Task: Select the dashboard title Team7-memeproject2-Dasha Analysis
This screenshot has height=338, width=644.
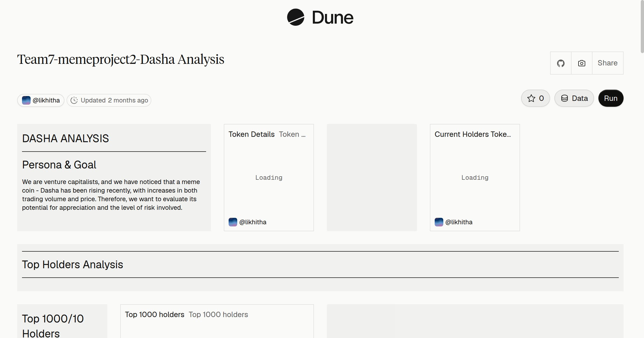Action: pos(121,60)
